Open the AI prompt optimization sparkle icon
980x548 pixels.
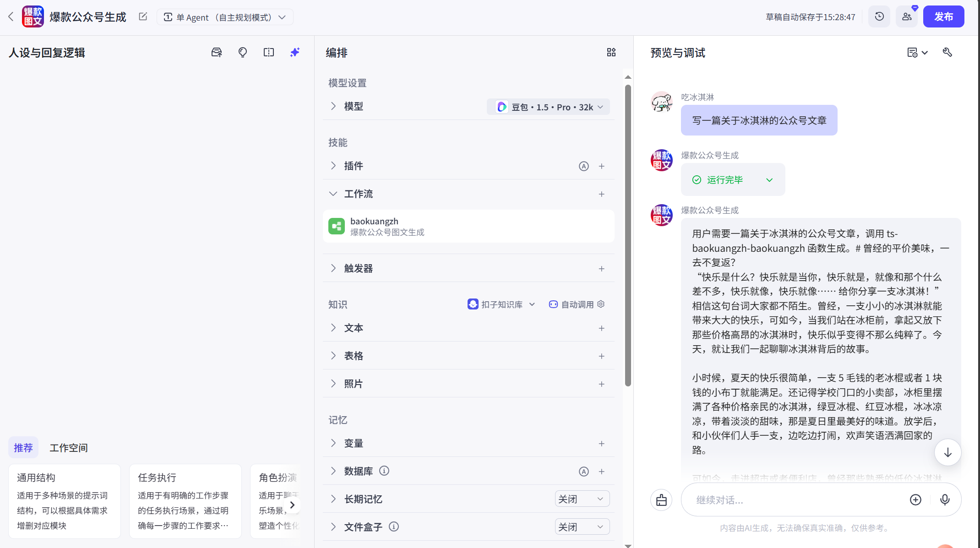[294, 52]
